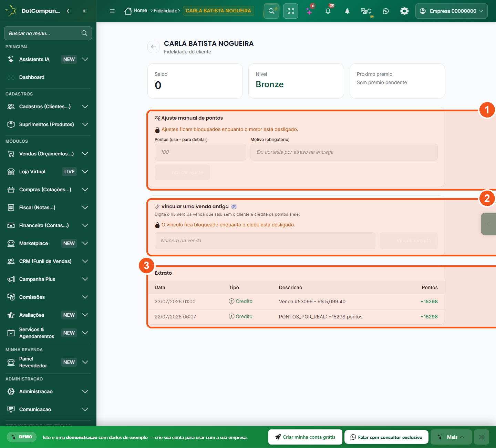Go back using the arrow beside client name
The image size is (496, 448).
coord(154,47)
